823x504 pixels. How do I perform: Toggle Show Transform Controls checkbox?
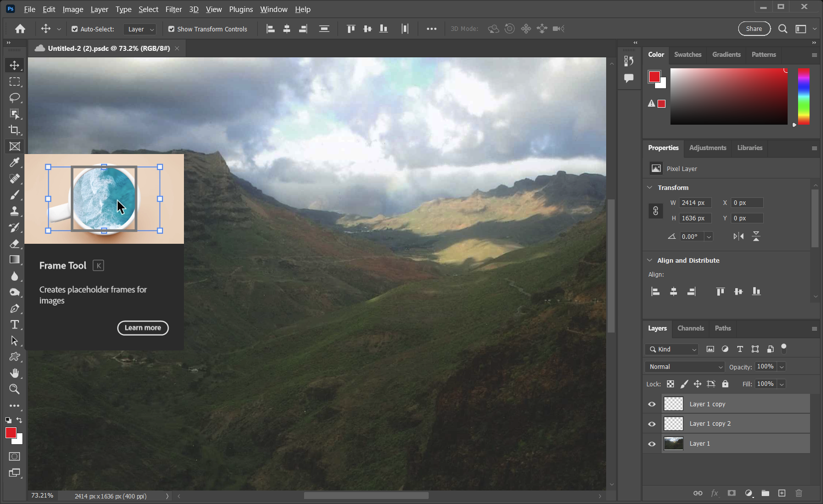tap(171, 29)
